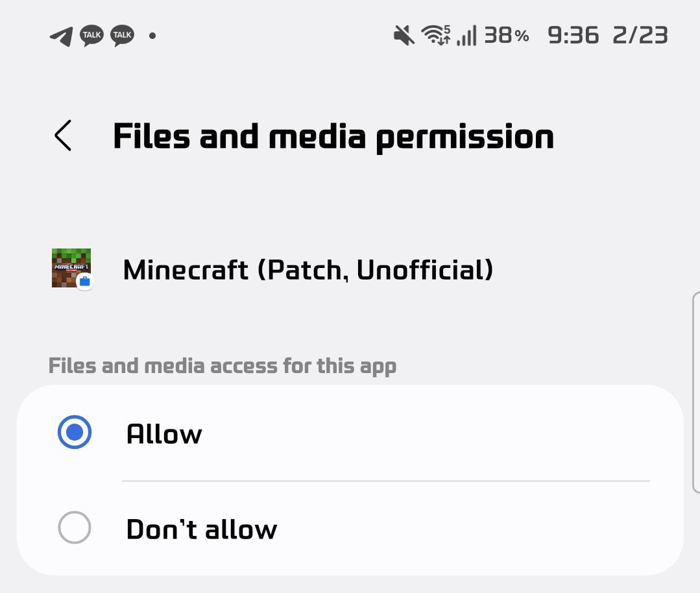
Task: Tap the muted sound status icon
Action: (404, 35)
